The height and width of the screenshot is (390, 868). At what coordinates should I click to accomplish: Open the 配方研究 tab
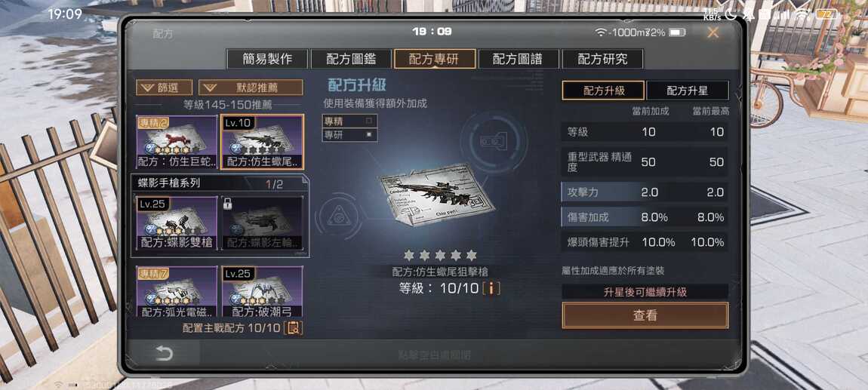(602, 59)
